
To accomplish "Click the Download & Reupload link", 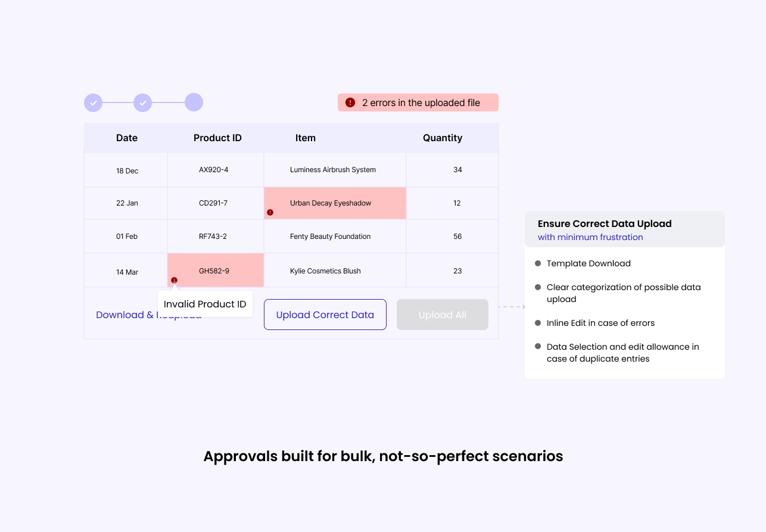I will [x=125, y=315].
